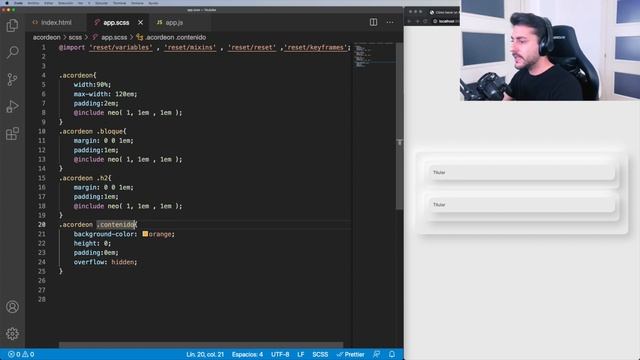Click the 'reset/reset' import path
The width and height of the screenshot is (640, 360).
click(x=252, y=47)
